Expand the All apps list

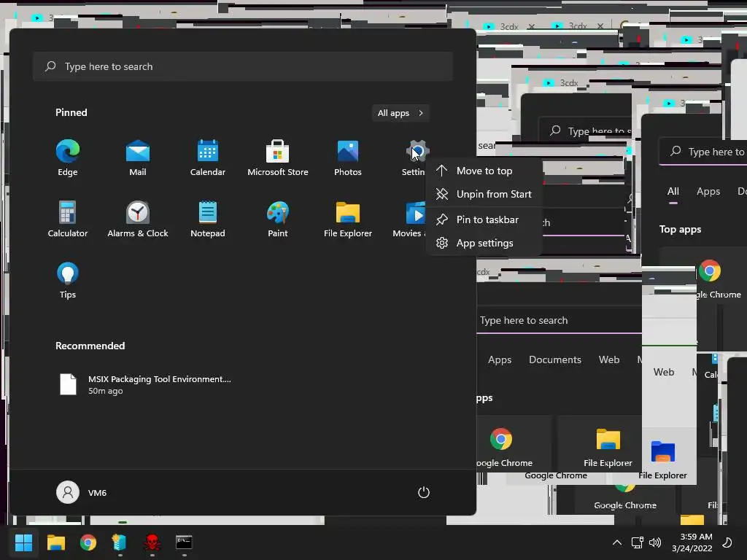pos(400,113)
